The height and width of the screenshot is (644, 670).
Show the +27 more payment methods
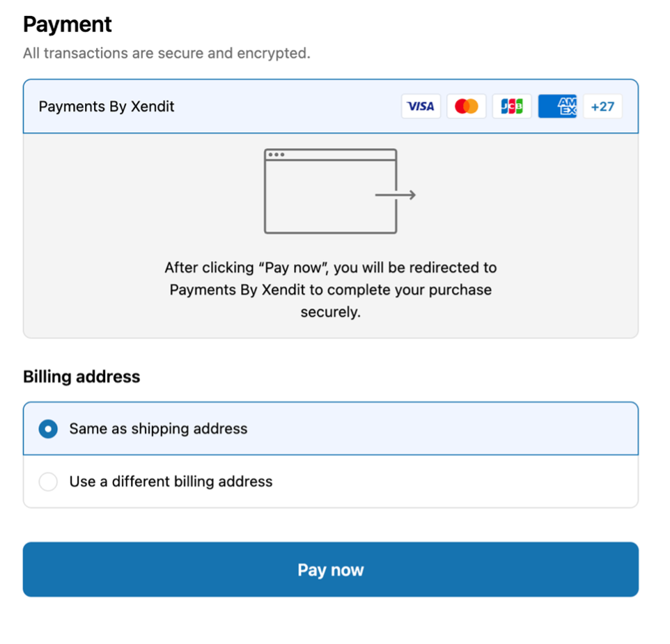602,107
